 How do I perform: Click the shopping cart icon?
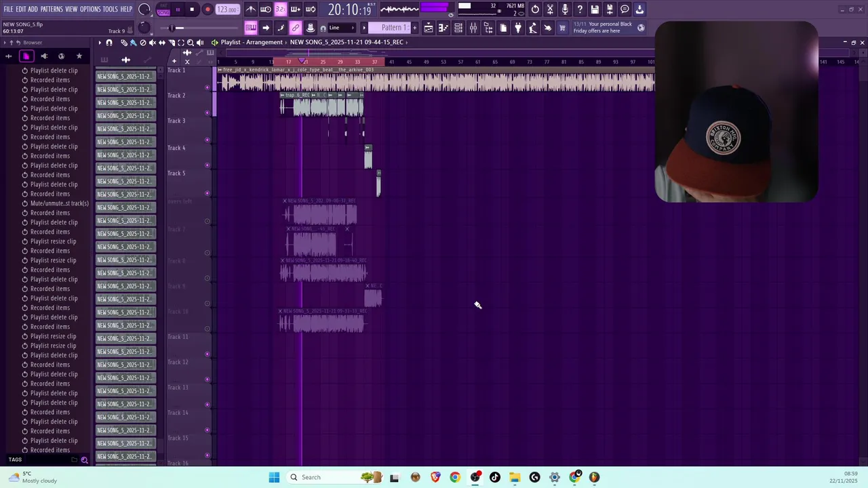click(562, 28)
